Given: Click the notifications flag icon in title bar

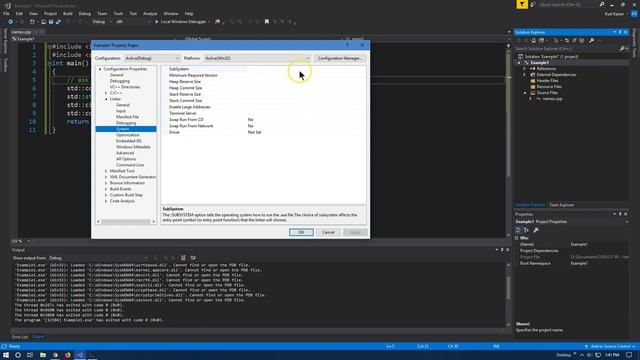Looking at the screenshot, I should [x=522, y=4].
